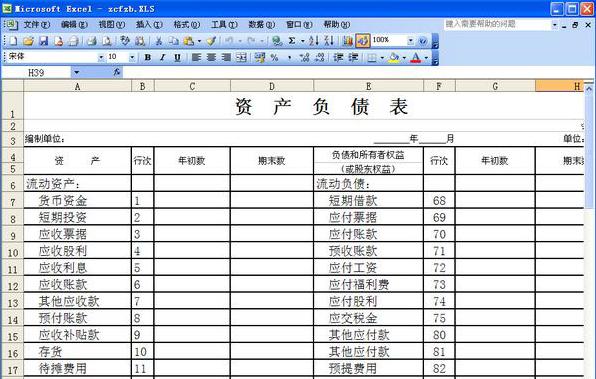Click the help question search box

click(497, 24)
